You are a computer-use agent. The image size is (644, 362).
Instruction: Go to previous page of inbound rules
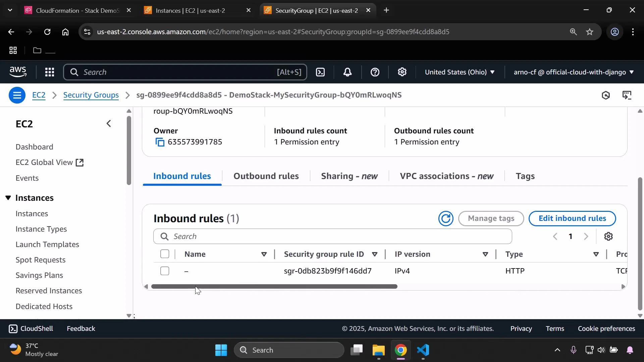pyautogui.click(x=555, y=237)
